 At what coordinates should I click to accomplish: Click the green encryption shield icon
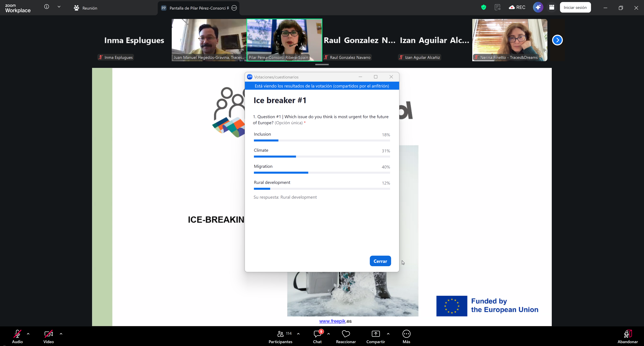[x=484, y=7]
